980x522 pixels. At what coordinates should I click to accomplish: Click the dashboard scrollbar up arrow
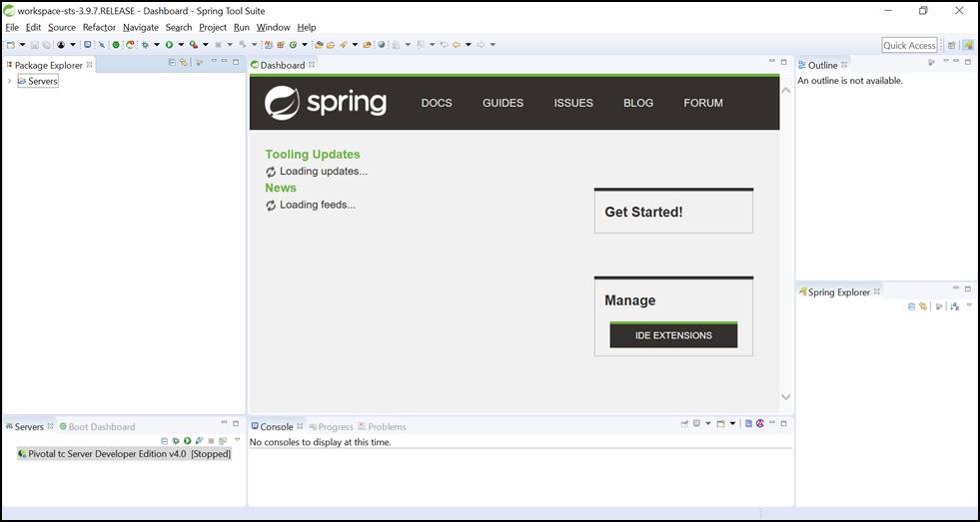tap(786, 91)
